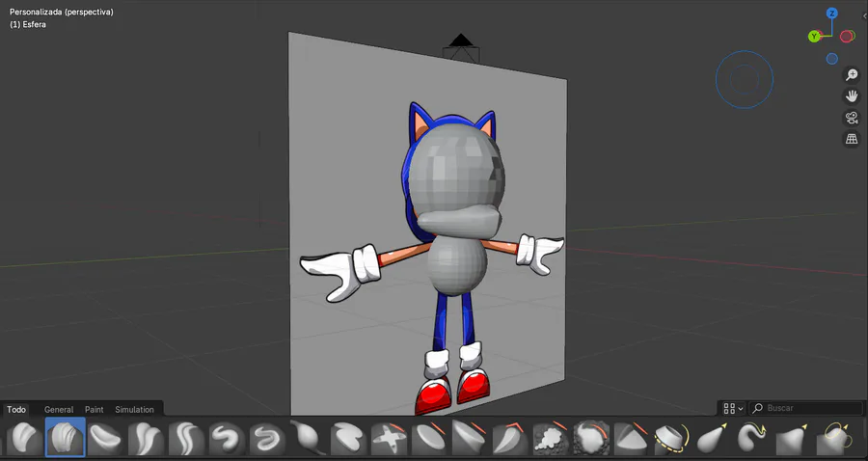Viewport: 868px width, 461px height.
Task: Pick the Crease Sharp brush
Action: click(186, 437)
